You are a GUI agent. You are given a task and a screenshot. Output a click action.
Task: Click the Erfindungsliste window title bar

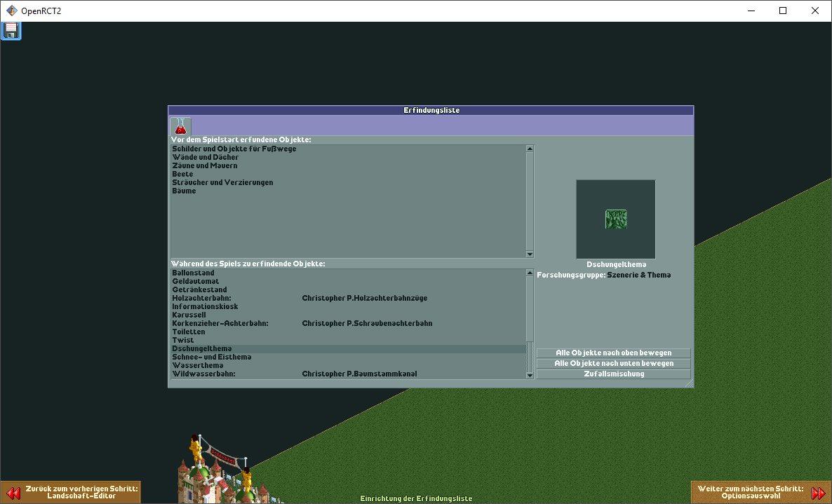[431, 110]
